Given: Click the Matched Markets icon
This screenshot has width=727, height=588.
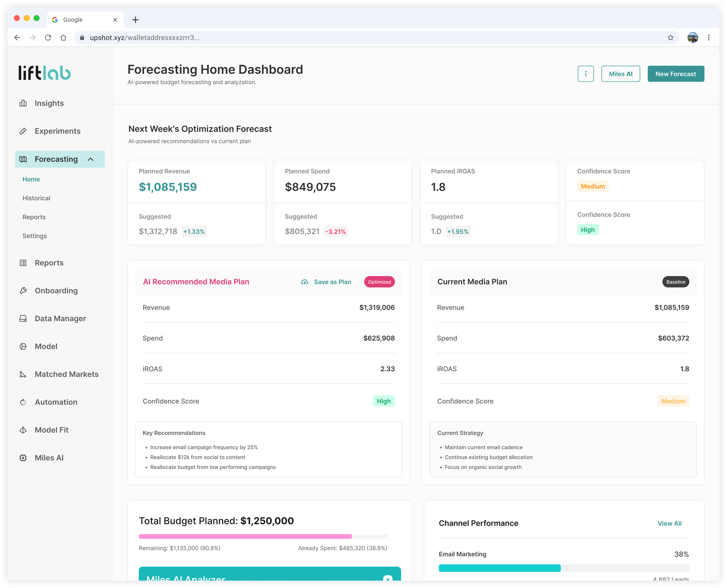Looking at the screenshot, I should tap(23, 374).
